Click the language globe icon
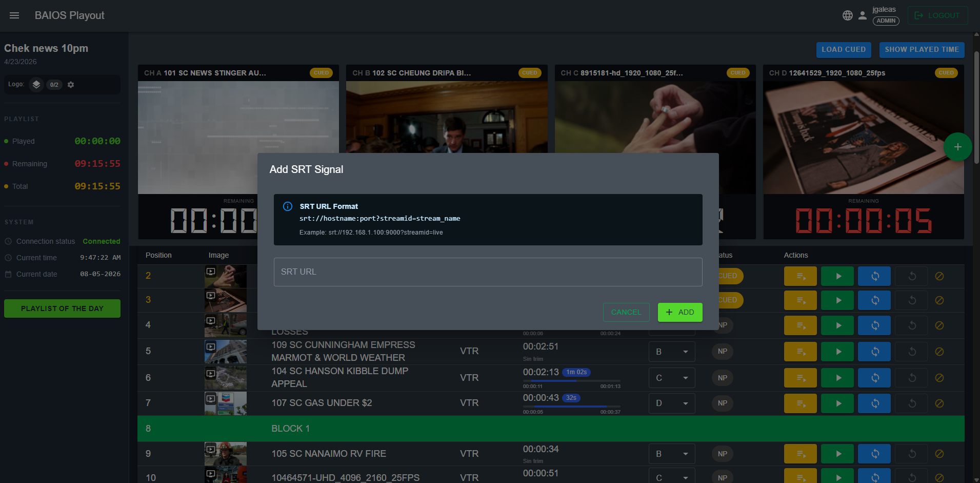Screen dimensions: 980x483 [x=848, y=15]
